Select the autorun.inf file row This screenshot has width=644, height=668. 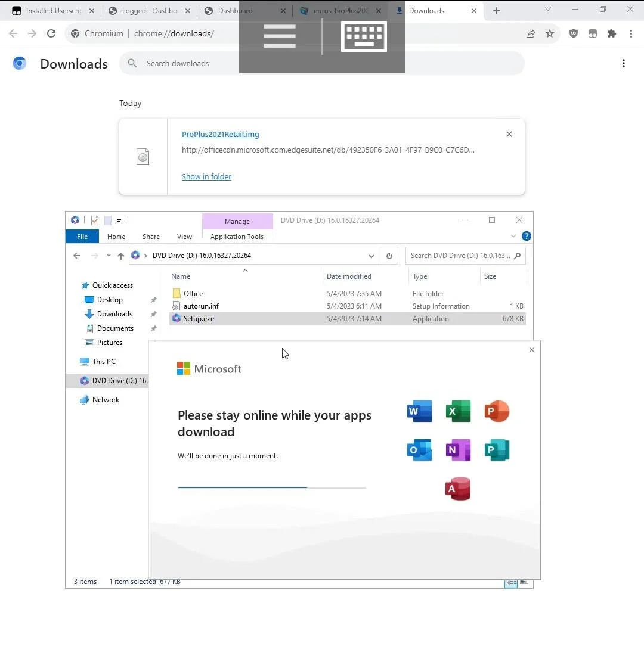click(348, 306)
